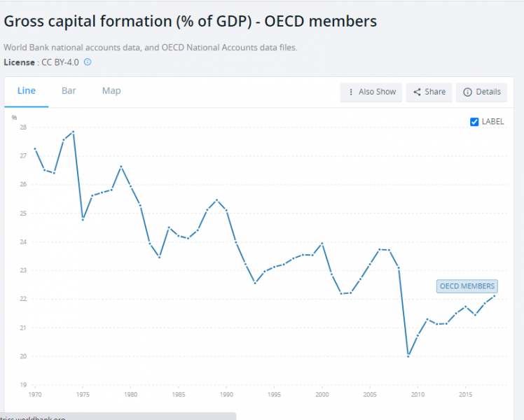This screenshot has width=524, height=420.
Task: Click the 2009 lowest data point
Action: pos(408,356)
